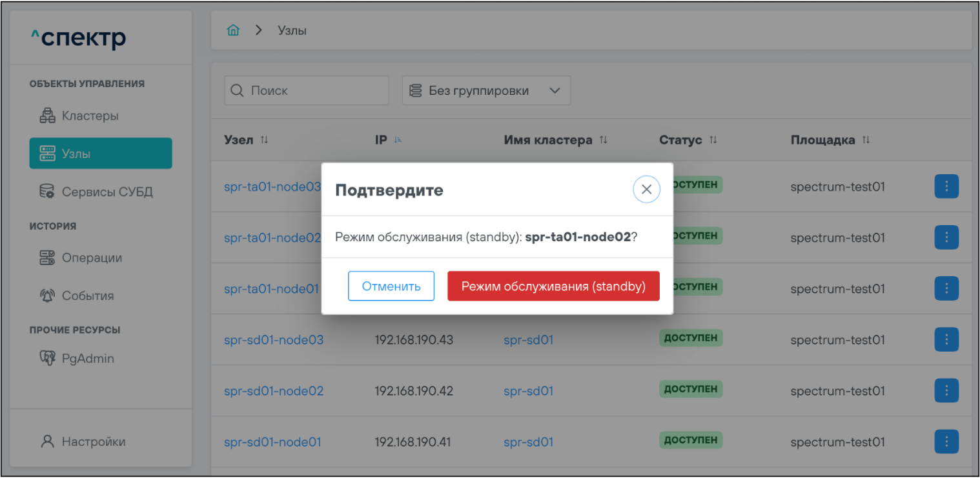This screenshot has height=478, width=980.
Task: Sort by Статус column arrows
Action: tap(713, 140)
